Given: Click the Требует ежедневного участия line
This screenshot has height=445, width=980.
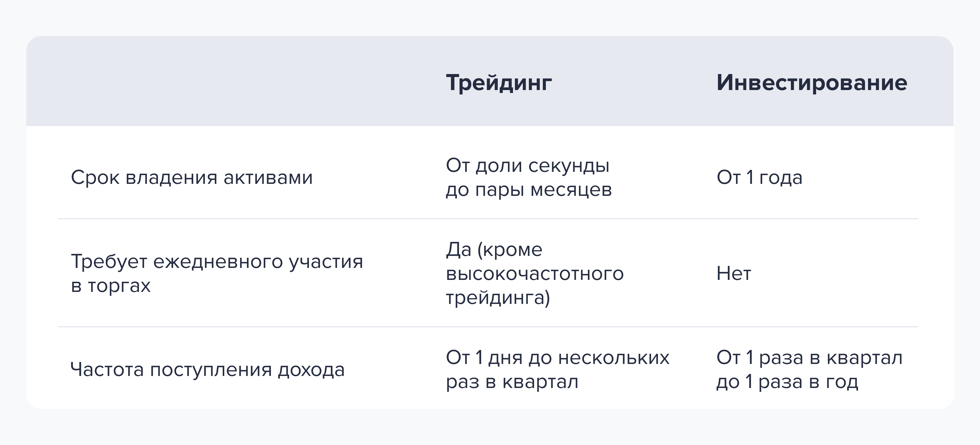Looking at the screenshot, I should [217, 261].
